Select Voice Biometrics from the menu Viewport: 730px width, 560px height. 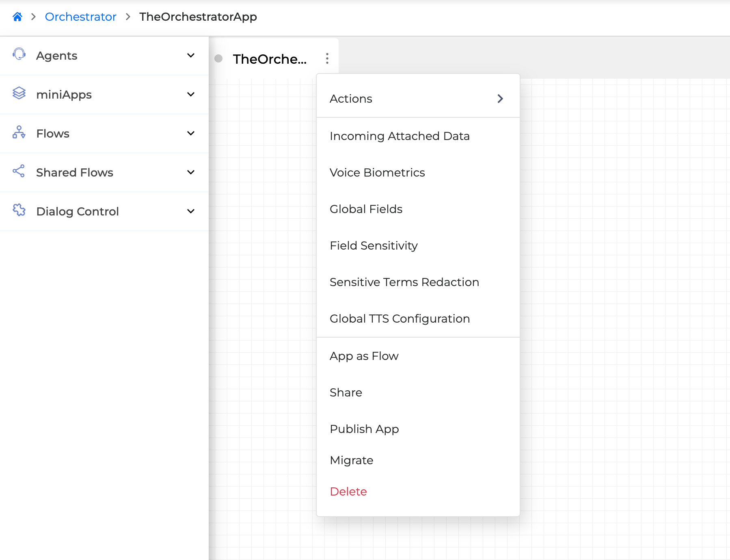(x=377, y=172)
